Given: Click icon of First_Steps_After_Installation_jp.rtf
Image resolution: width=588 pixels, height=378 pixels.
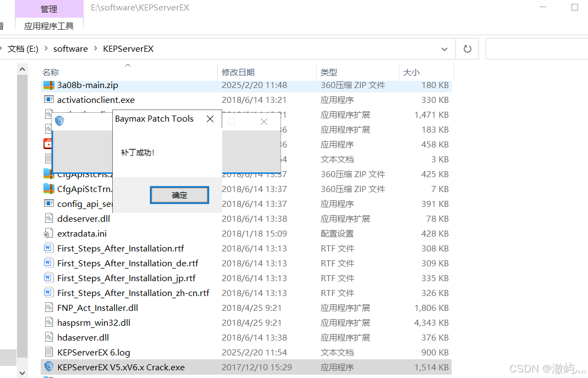Looking at the screenshot, I should 48,277.
